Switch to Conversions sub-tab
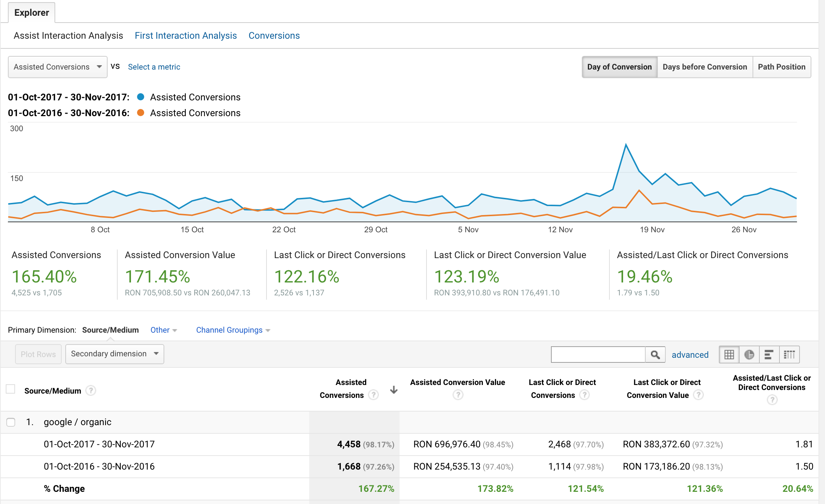Image resolution: width=825 pixels, height=504 pixels. point(274,35)
